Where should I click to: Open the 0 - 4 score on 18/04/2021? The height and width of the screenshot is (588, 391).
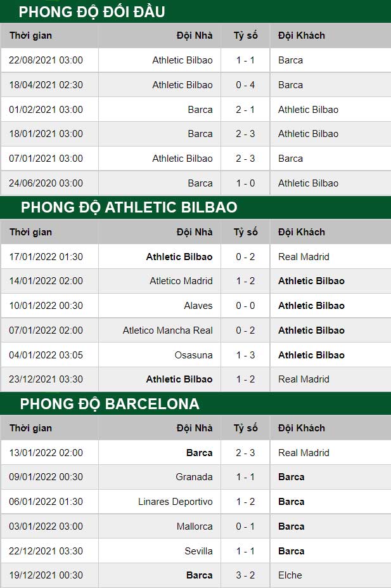click(x=245, y=85)
